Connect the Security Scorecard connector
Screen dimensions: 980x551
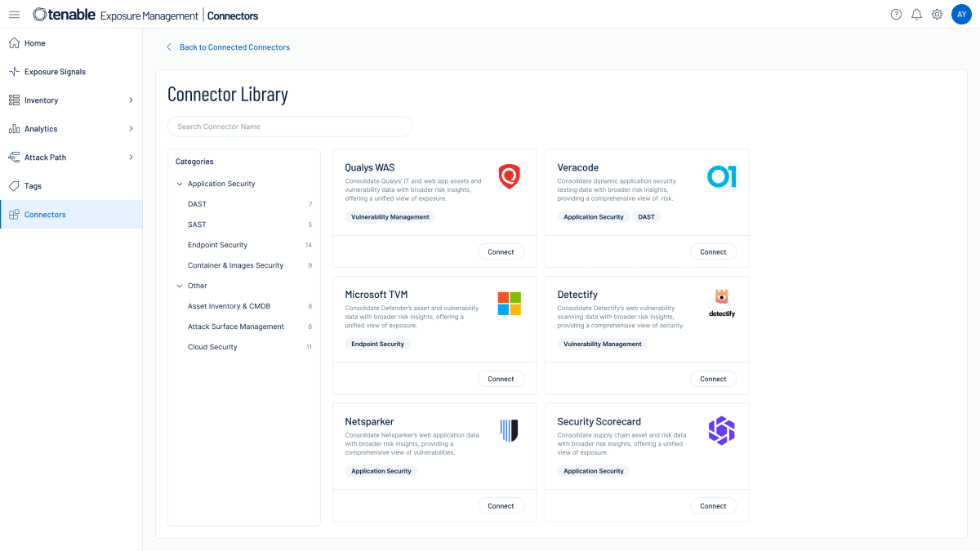tap(713, 506)
